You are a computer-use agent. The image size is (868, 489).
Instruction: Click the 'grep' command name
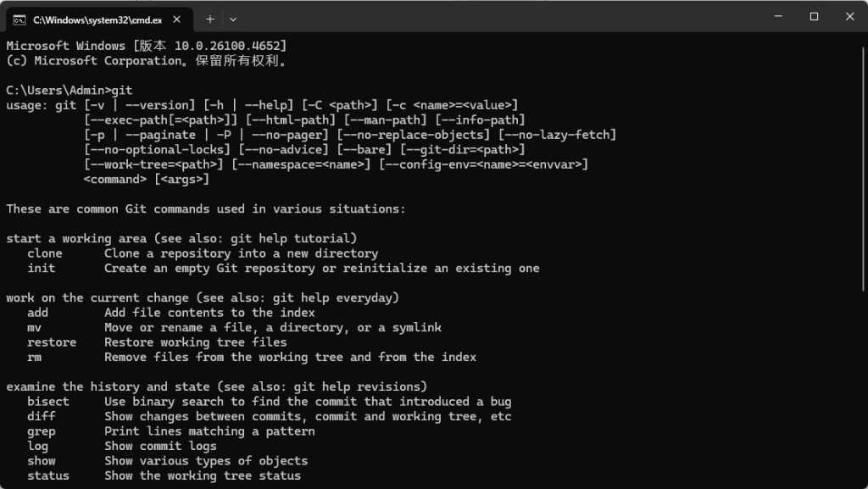tap(42, 431)
